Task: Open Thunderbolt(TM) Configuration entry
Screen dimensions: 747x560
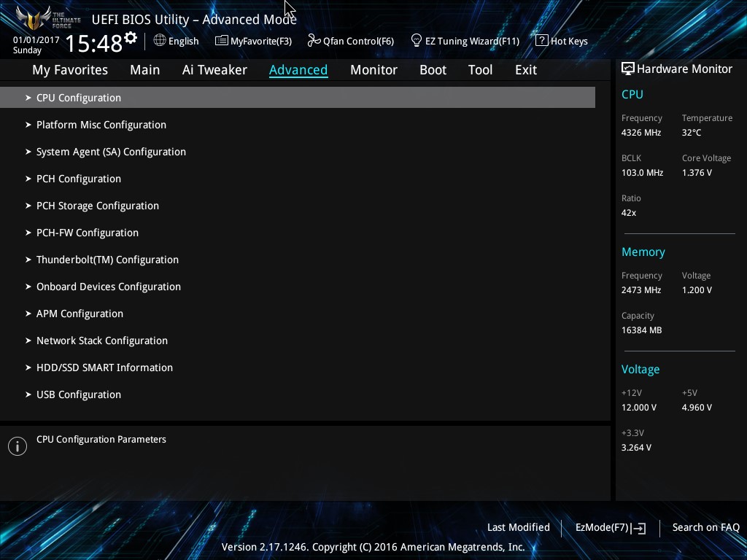Action: (x=107, y=260)
